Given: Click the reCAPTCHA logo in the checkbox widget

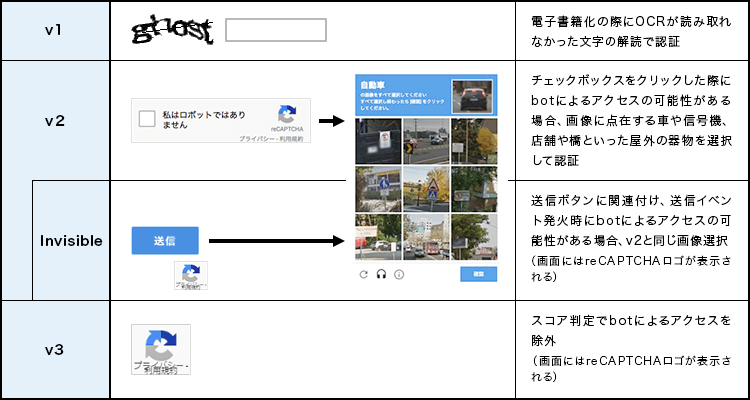Looking at the screenshot, I should pos(288,115).
